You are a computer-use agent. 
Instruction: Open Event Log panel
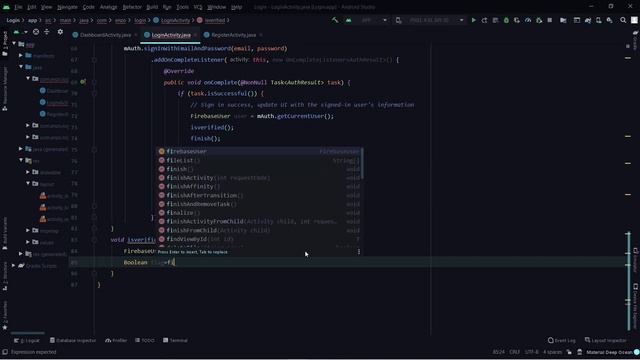click(562, 340)
